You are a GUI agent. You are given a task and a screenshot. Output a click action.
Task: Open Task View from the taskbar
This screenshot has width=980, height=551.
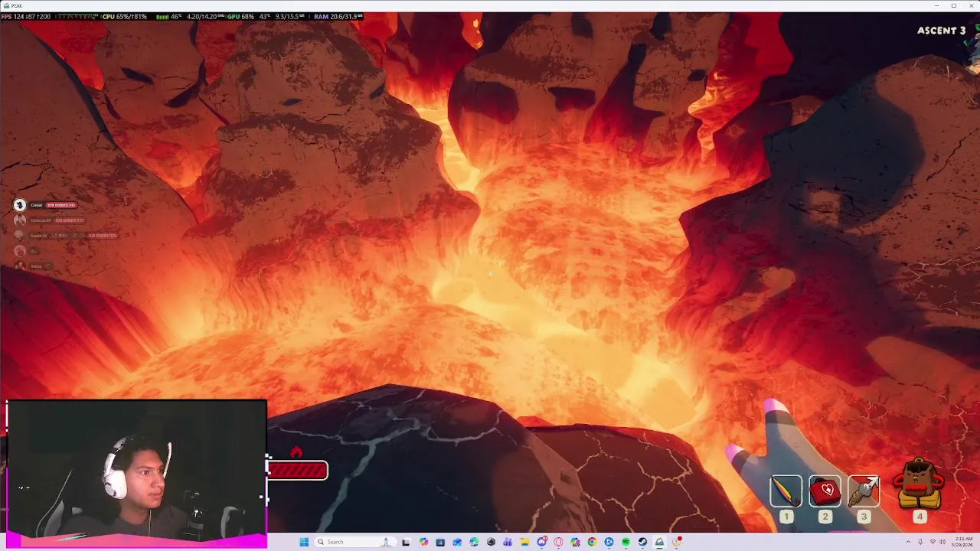tap(406, 542)
